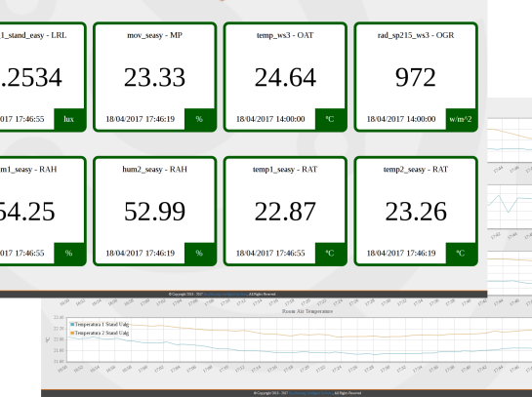Open the blue company link in front window footer
The width and height of the screenshot is (532, 397).
[x=225, y=295]
